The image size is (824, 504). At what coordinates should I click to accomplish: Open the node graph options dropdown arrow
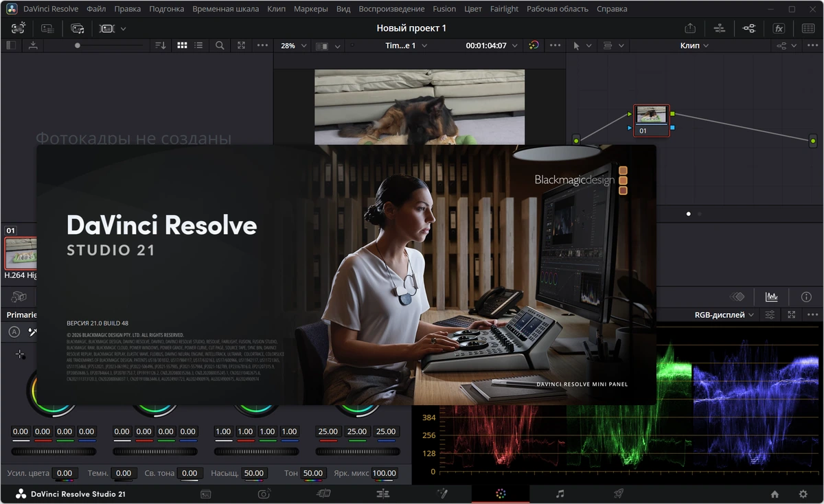coord(795,46)
